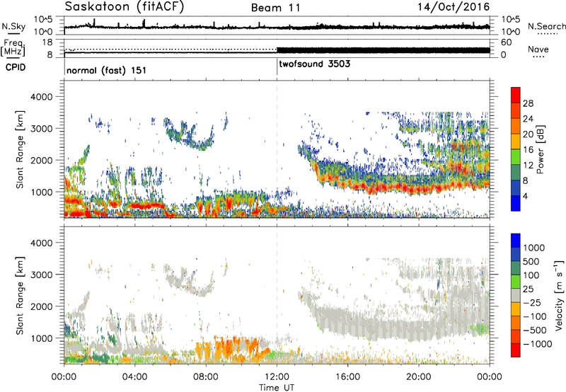Select the normal (fast) 151 mode label

106,70
